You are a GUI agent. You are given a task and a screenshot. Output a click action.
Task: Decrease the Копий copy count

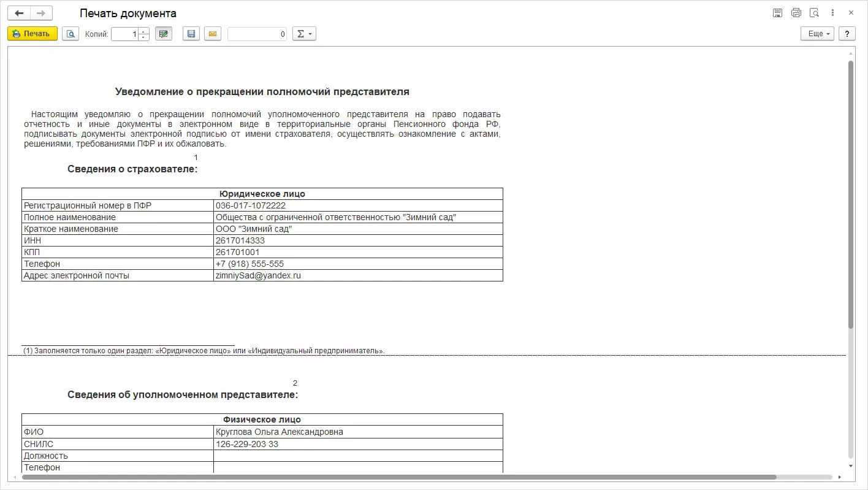[x=143, y=37]
